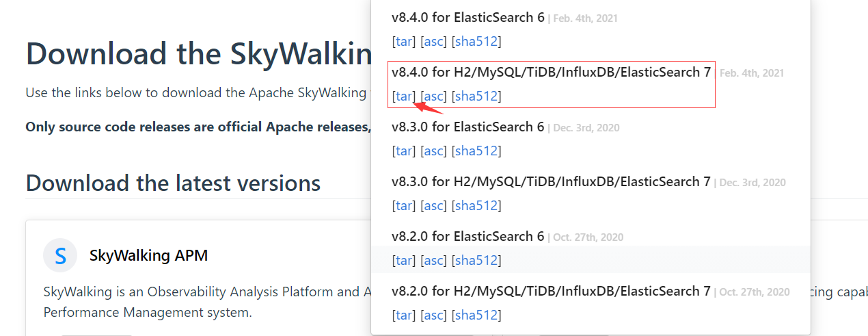Open sha512 for v8.3.0 H2/MySQL/TiDB/InfluxDB/ElasticSearch 7
Screen dimensions: 868x336
(x=476, y=205)
